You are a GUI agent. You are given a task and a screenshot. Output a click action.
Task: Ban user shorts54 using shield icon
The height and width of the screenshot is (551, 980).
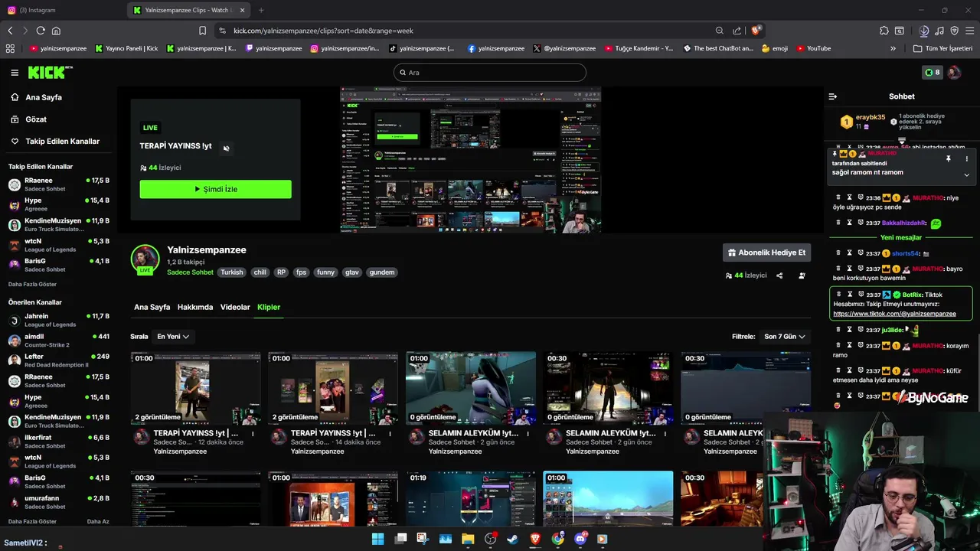(861, 253)
